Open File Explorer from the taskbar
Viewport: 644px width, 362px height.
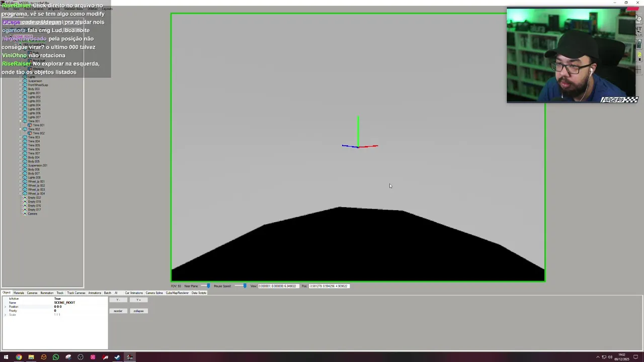(31, 357)
